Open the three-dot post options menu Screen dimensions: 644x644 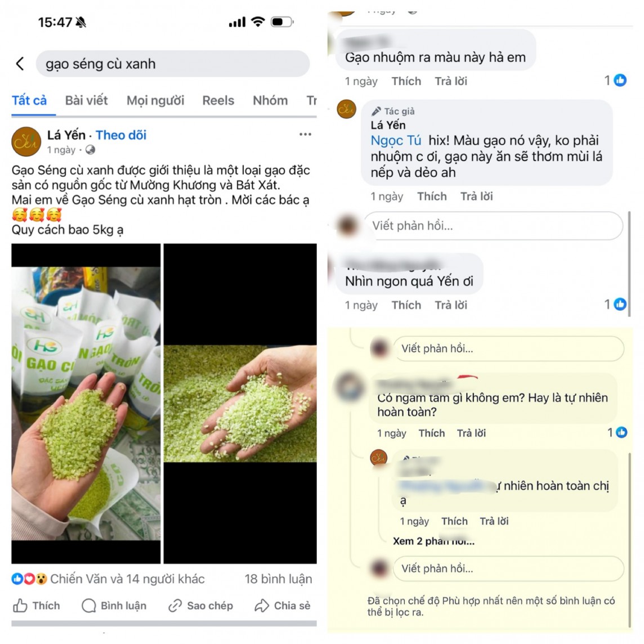point(305,135)
